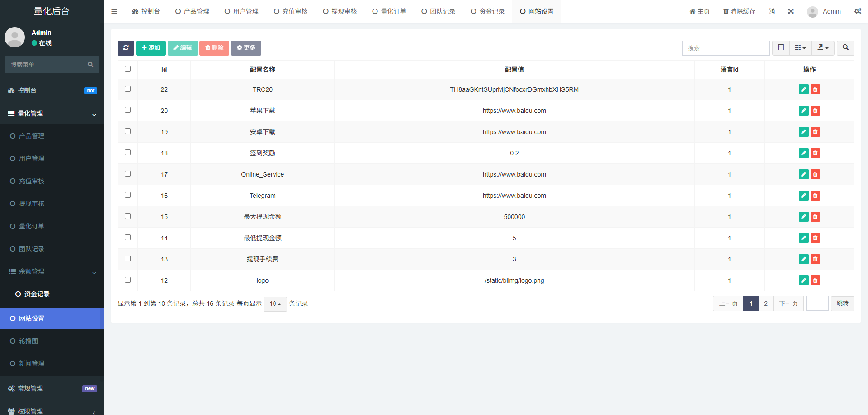Collapse the 量化管理 sidebar section
The width and height of the screenshot is (868, 415).
52,113
